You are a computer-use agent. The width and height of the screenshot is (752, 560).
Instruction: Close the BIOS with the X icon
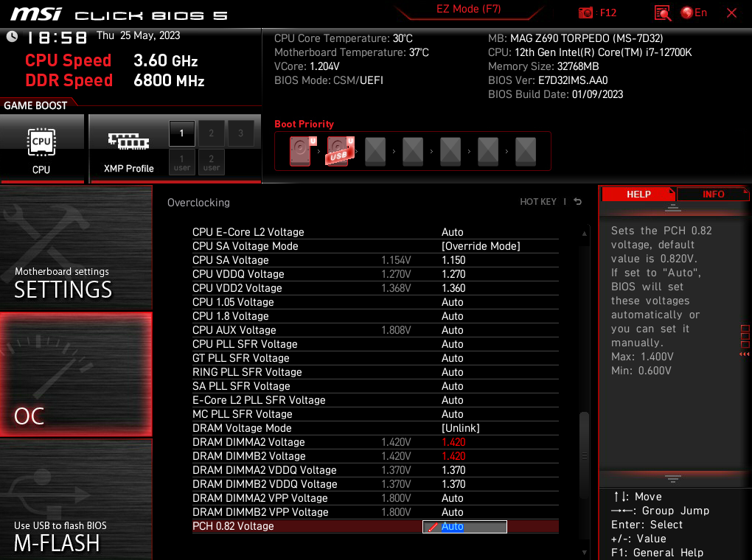[x=731, y=13]
